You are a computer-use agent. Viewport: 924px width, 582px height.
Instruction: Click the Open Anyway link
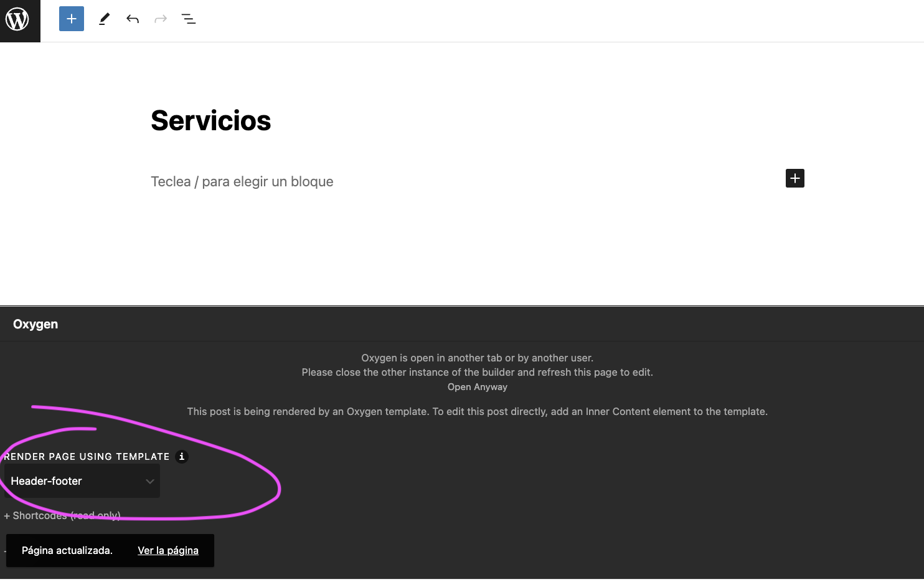coord(477,387)
